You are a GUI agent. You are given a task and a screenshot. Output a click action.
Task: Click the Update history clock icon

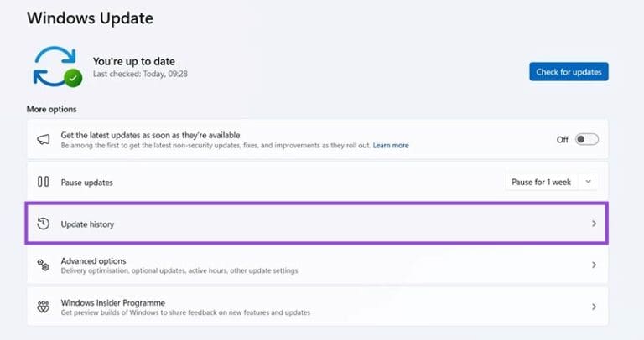pos(44,224)
